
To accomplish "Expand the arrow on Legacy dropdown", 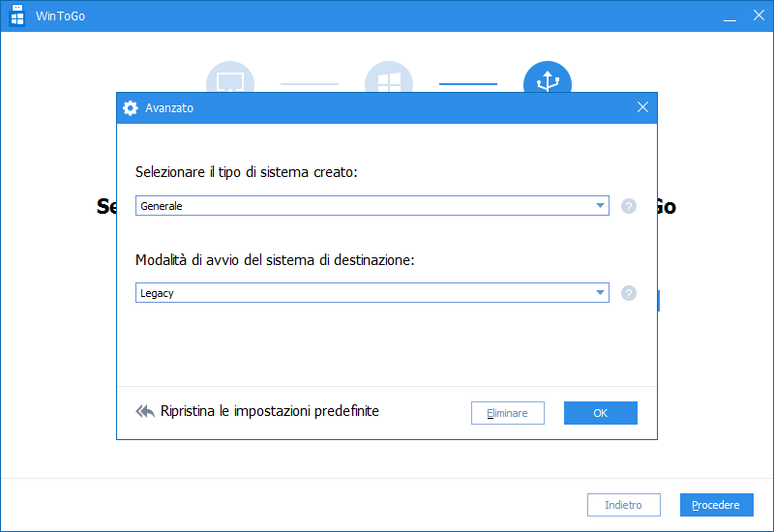I will [x=601, y=293].
